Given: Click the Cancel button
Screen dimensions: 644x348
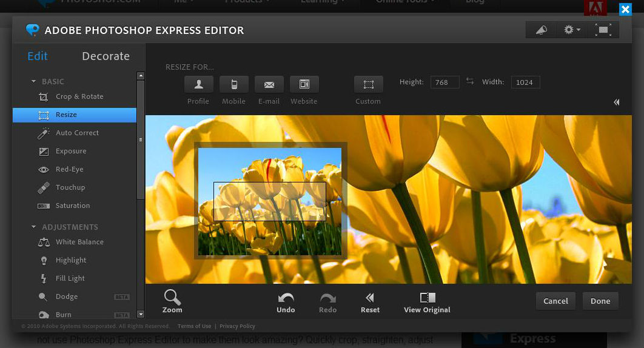Looking at the screenshot, I should [x=555, y=301].
